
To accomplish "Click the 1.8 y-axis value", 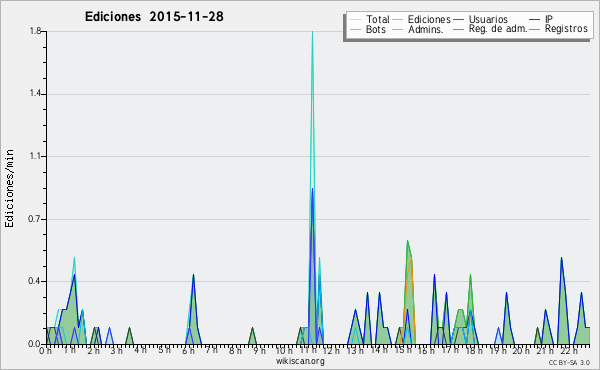I will click(35, 31).
